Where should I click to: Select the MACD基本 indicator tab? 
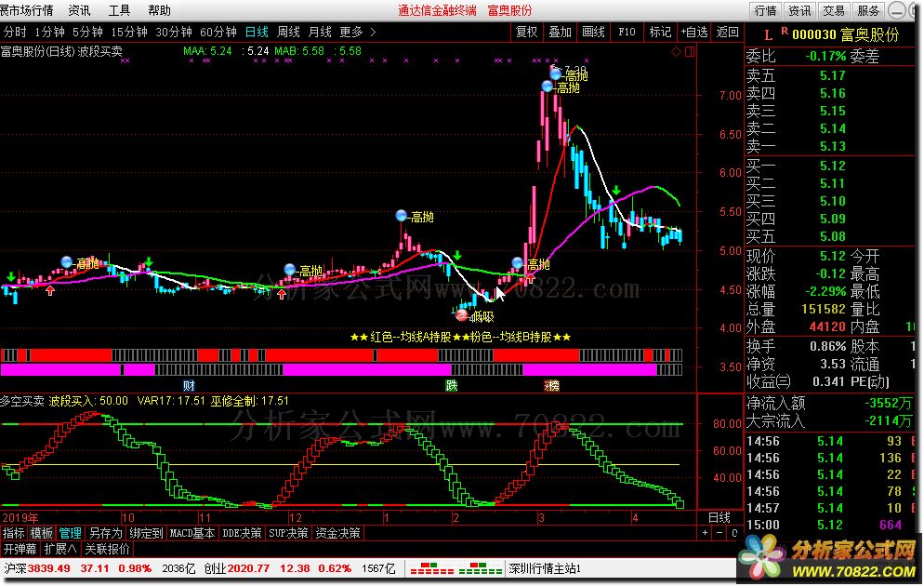tap(192, 533)
